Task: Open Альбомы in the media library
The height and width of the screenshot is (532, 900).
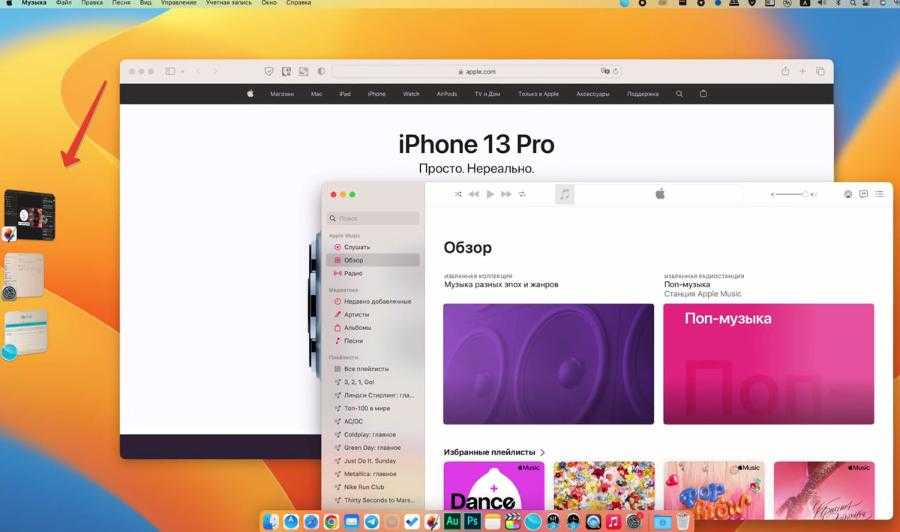Action: point(357,327)
